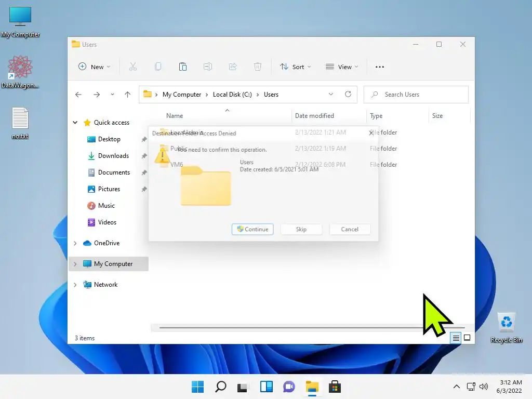Open Widgets panel on taskbar
Image resolution: width=532 pixels, height=399 pixels.
267,387
